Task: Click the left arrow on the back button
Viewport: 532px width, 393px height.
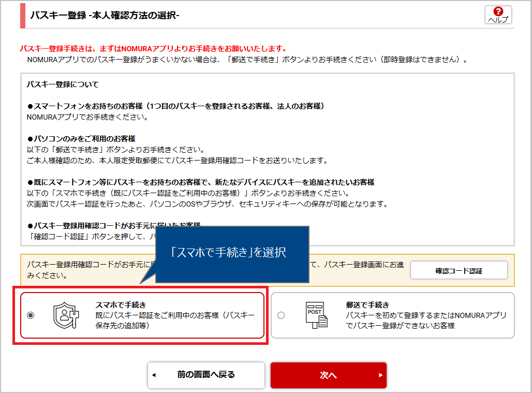Action: pos(154,375)
